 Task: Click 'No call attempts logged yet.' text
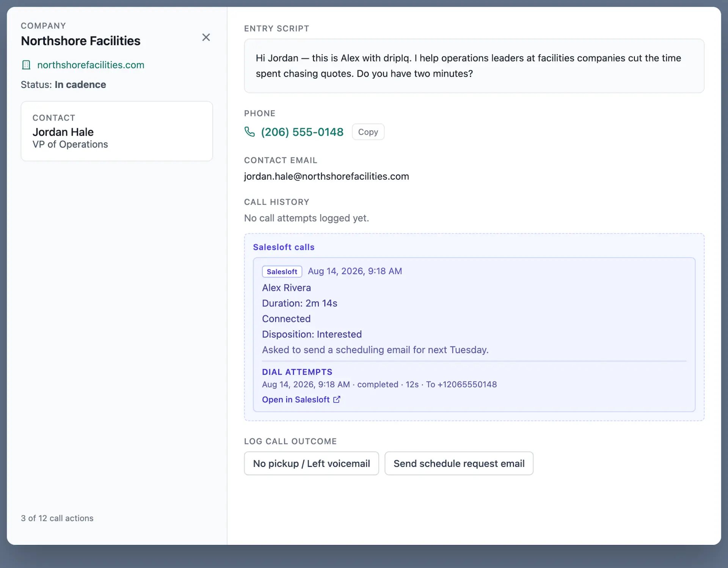(x=306, y=218)
